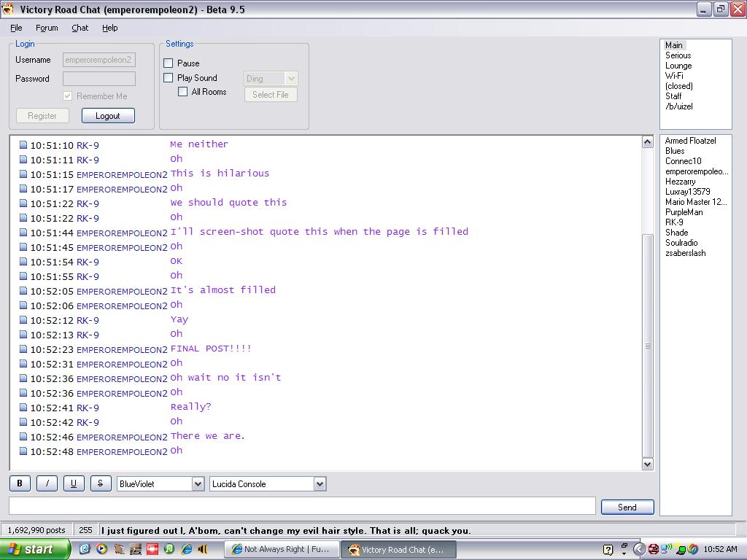The width and height of the screenshot is (747, 560).
Task: Toggle strikethrough formatting button
Action: tap(100, 483)
